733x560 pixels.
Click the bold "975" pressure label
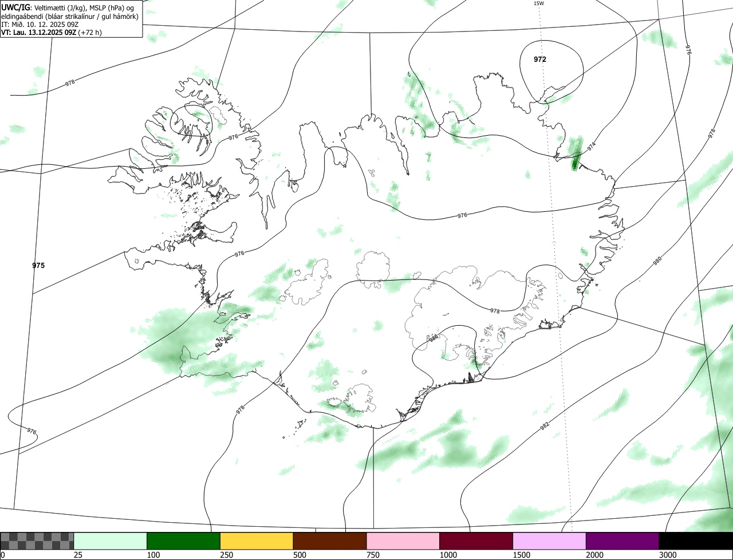point(38,266)
